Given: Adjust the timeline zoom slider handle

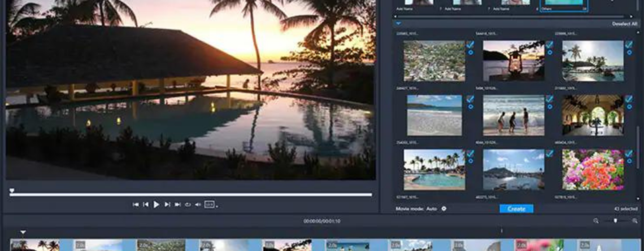Looking at the screenshot, I should pos(615,221).
